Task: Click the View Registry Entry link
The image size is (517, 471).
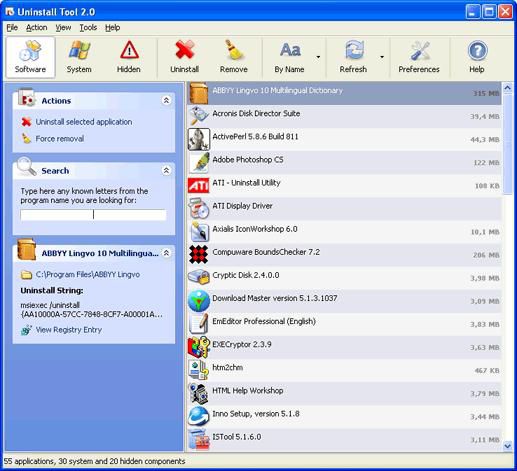Action: coord(69,330)
